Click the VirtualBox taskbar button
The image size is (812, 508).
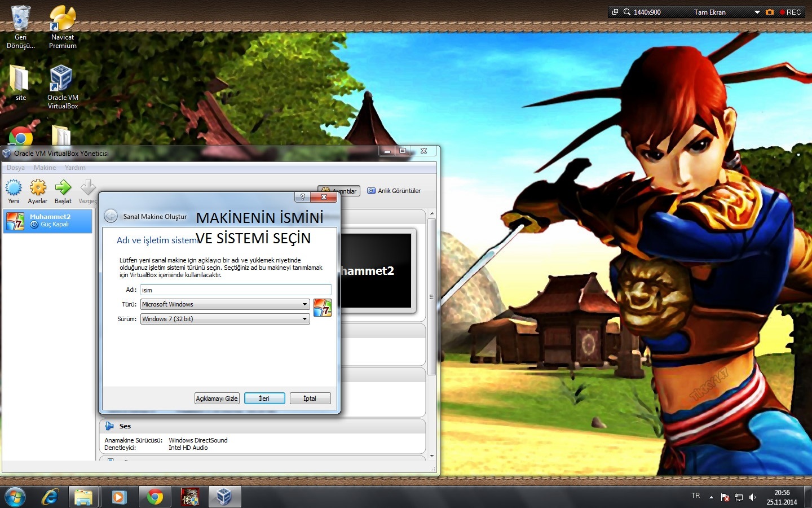pyautogui.click(x=224, y=497)
